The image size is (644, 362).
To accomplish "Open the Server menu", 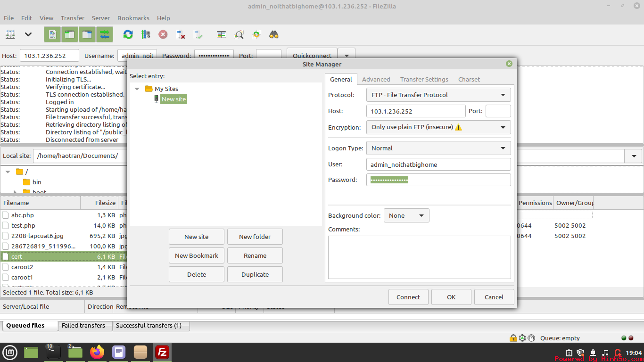I will pyautogui.click(x=100, y=18).
